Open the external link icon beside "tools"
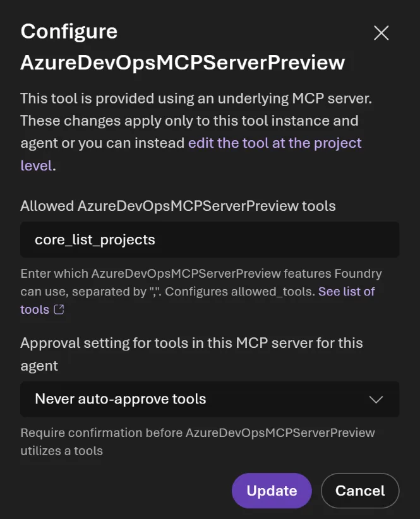This screenshot has width=420, height=519. click(x=59, y=310)
